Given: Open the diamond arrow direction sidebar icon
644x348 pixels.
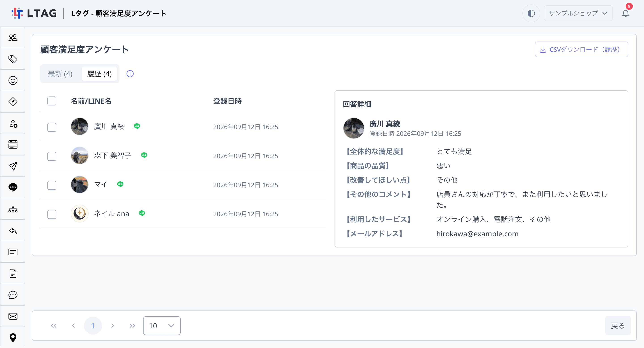Looking at the screenshot, I should 13,102.
